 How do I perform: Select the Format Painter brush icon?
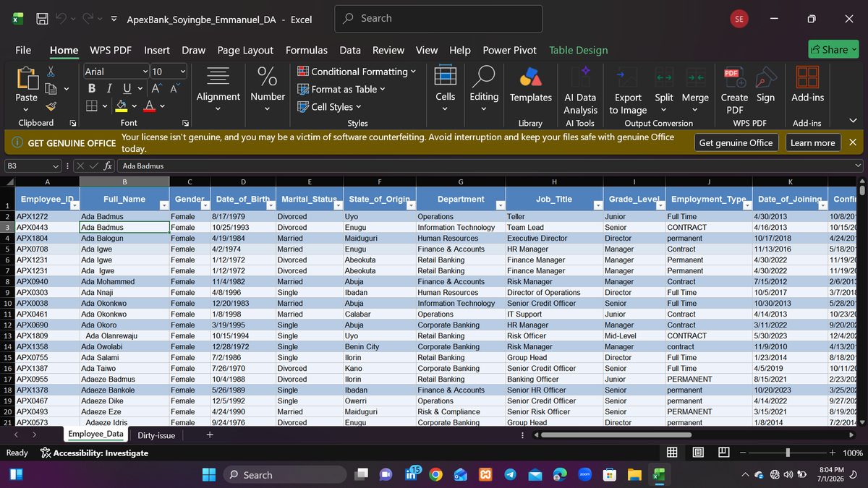pos(51,106)
